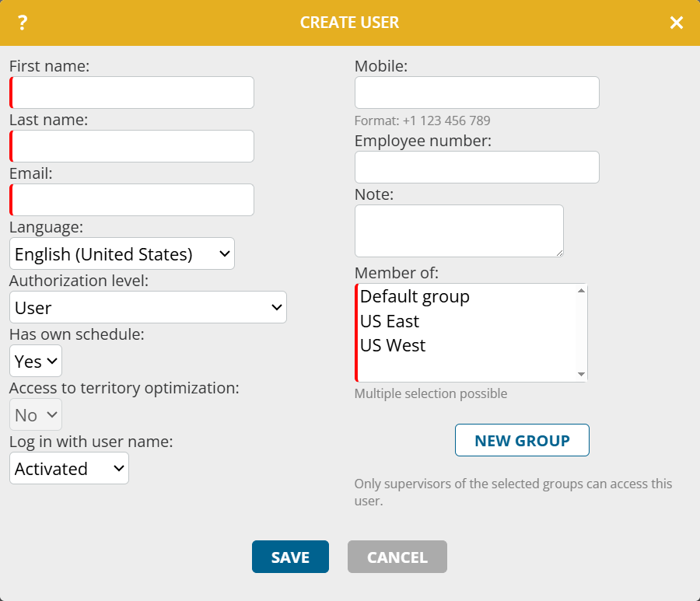
Task: Click the Mobile number field
Action: point(477,93)
